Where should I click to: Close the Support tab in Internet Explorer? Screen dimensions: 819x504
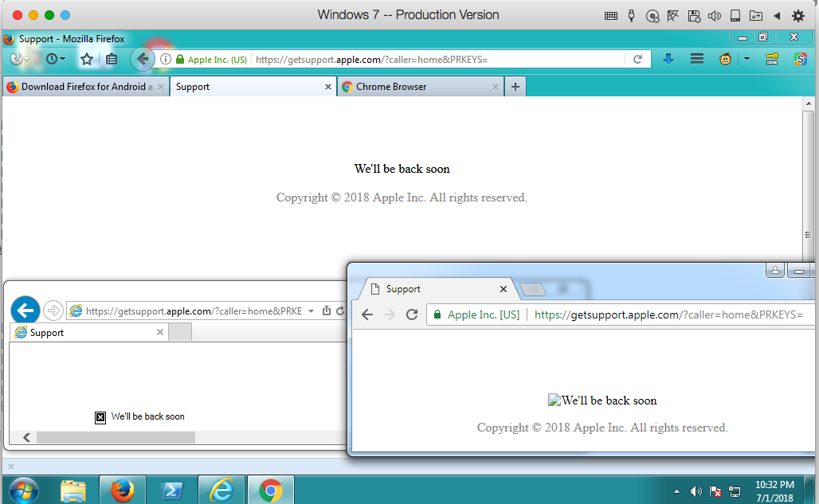(160, 332)
